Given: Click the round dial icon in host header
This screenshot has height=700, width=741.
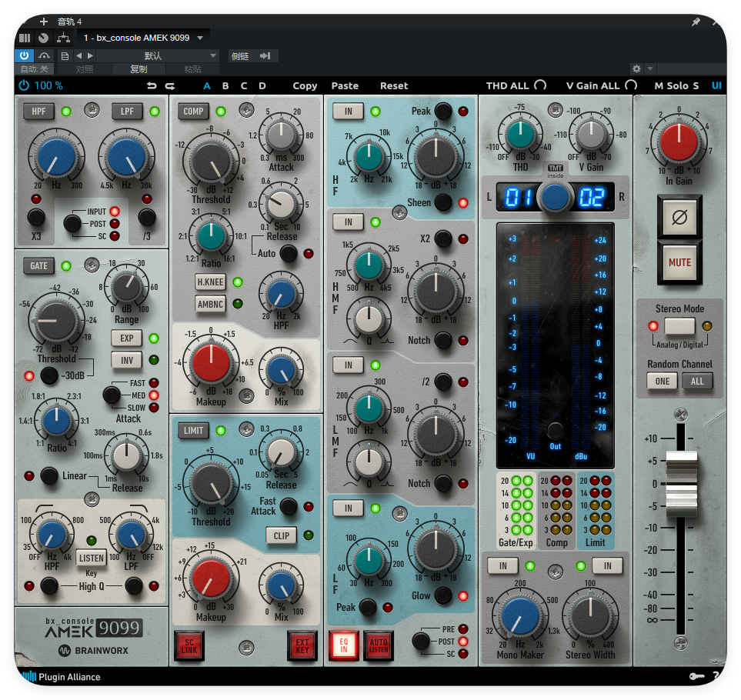Looking at the screenshot, I should (43, 38).
